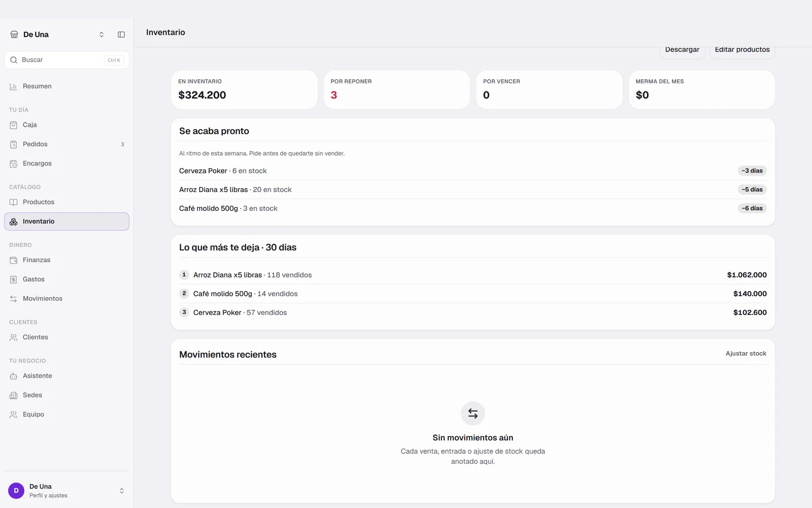This screenshot has height=508, width=812.
Task: Click the Sedes building icon
Action: click(14, 395)
